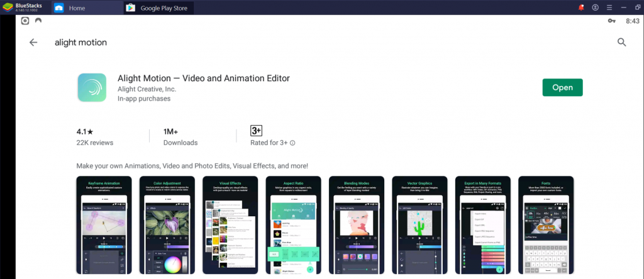This screenshot has width=644, height=279.
Task: Click the search magnifier icon
Action: tap(622, 42)
